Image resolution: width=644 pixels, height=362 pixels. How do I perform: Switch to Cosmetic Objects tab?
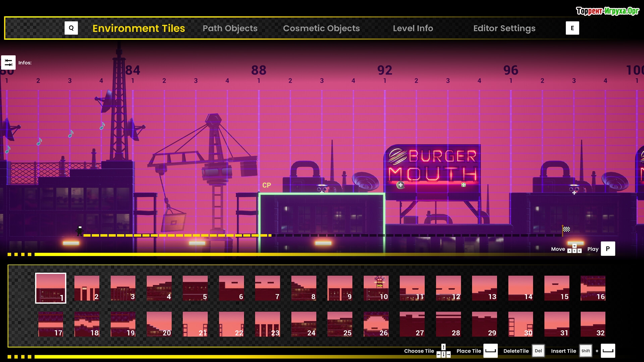321,28
